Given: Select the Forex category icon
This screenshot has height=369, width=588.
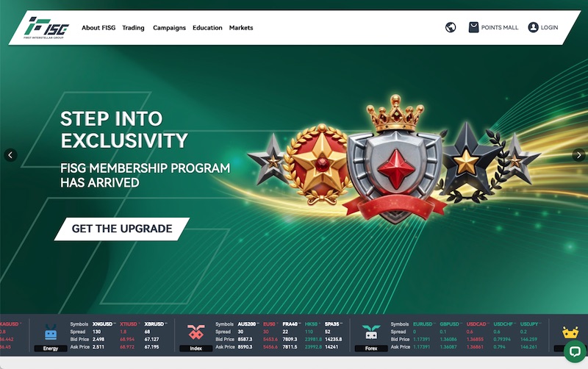Looking at the screenshot, I should [371, 332].
